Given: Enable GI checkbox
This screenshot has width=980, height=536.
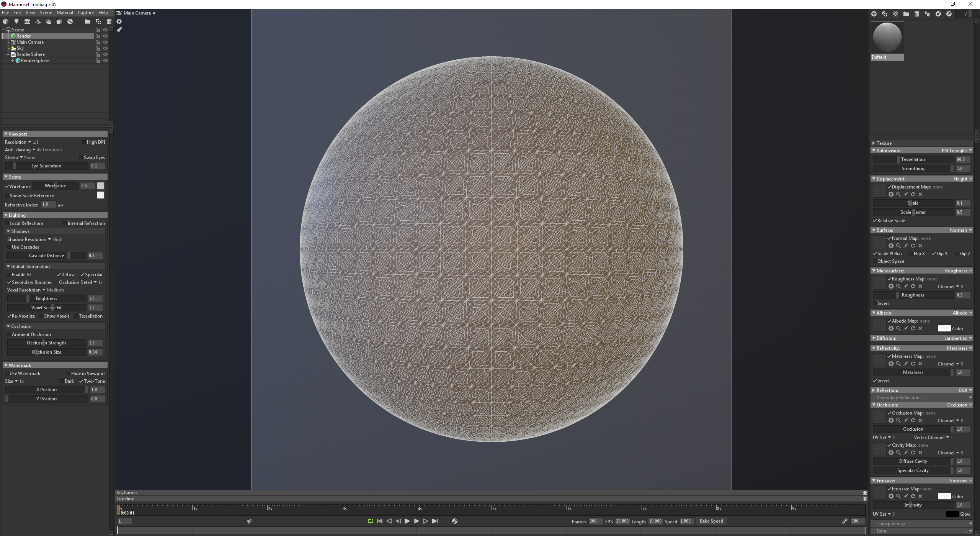Looking at the screenshot, I should pos(9,275).
